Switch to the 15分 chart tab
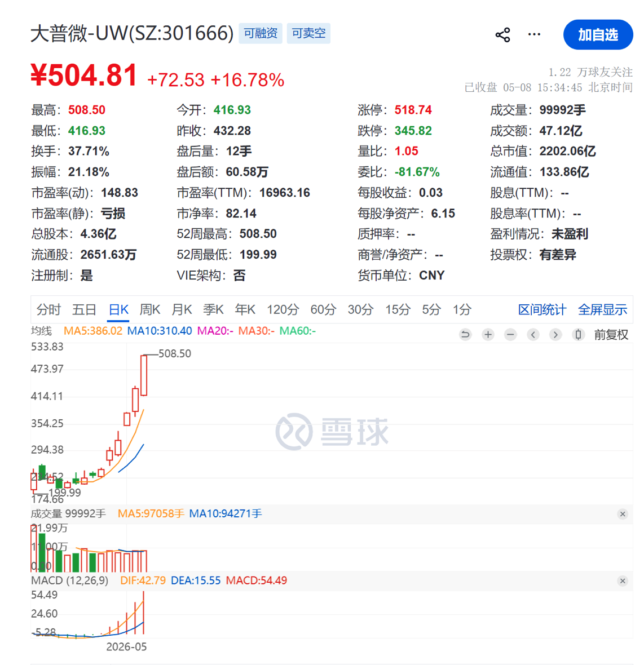This screenshot has width=644, height=665. (x=398, y=309)
